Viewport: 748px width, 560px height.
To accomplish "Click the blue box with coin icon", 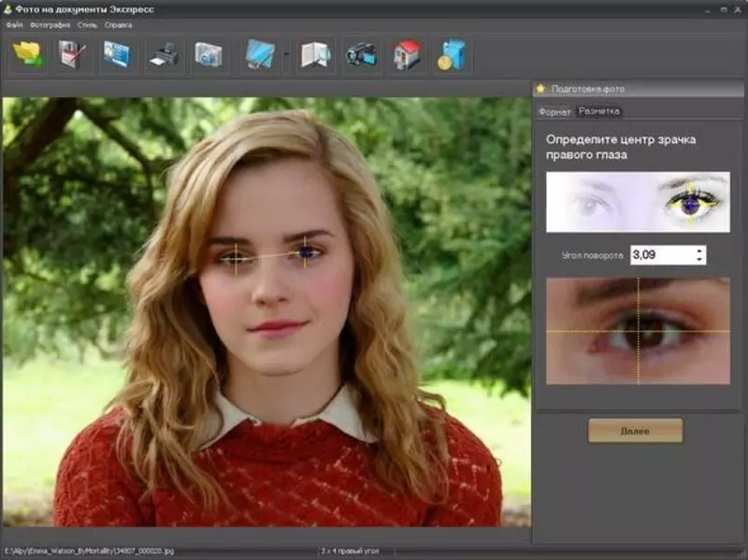I will coord(451,55).
